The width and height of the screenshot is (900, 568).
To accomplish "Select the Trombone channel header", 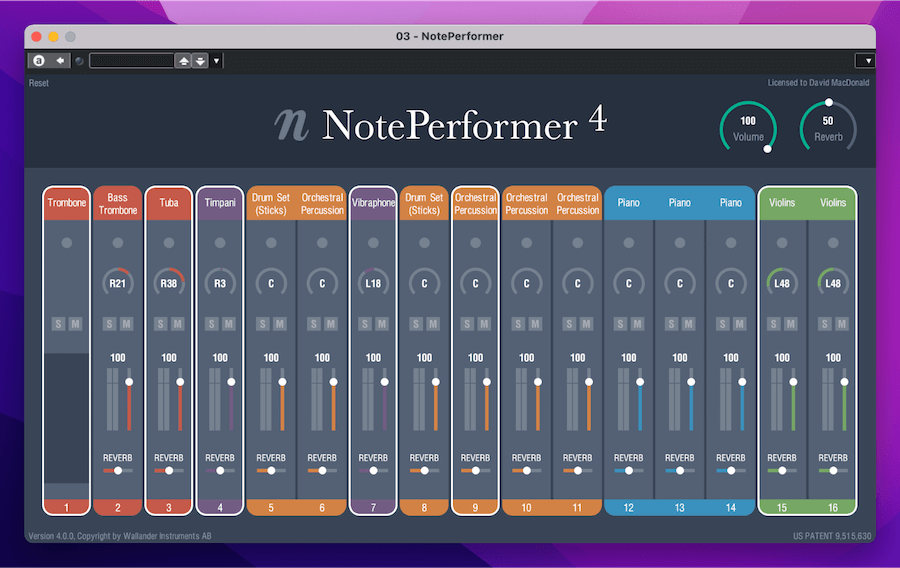I will (67, 203).
